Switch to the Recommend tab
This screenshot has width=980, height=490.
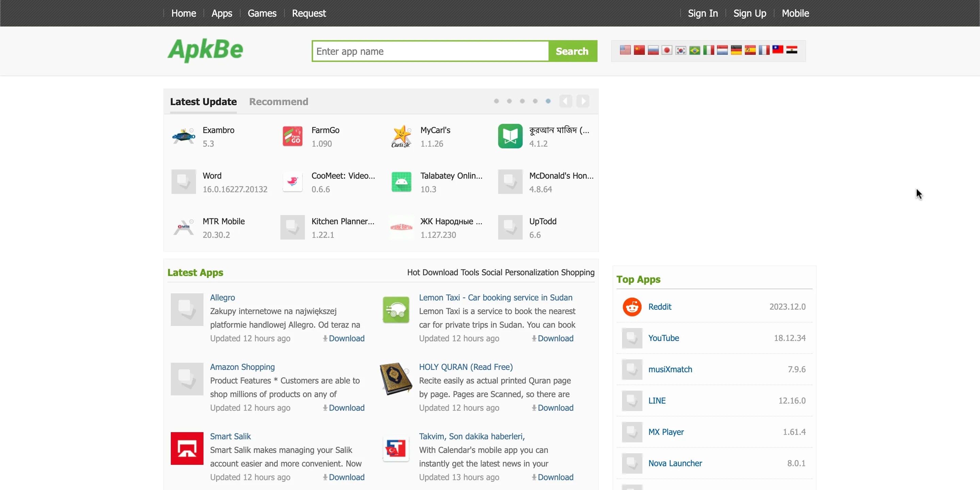(x=278, y=102)
